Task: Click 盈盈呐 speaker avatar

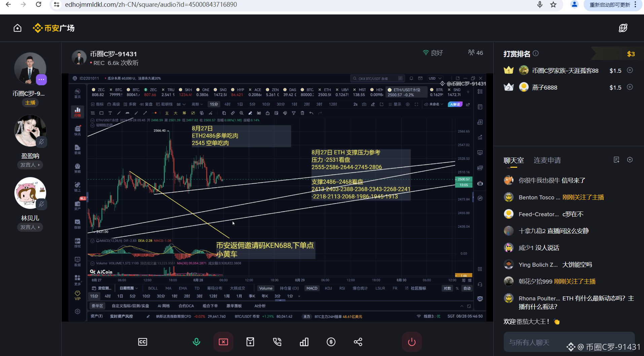Action: 30,131
